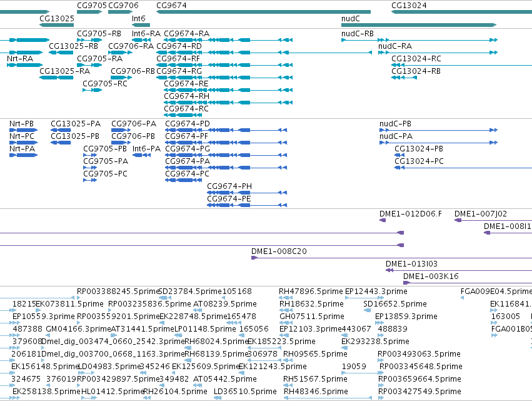532x401 pixels.
Task: Select the DME1-007J02 clone
Action: 481,214
